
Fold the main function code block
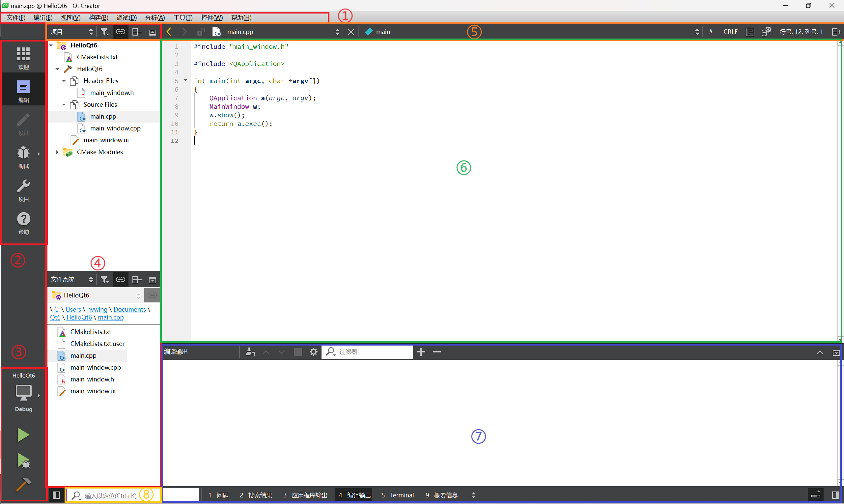pos(185,80)
